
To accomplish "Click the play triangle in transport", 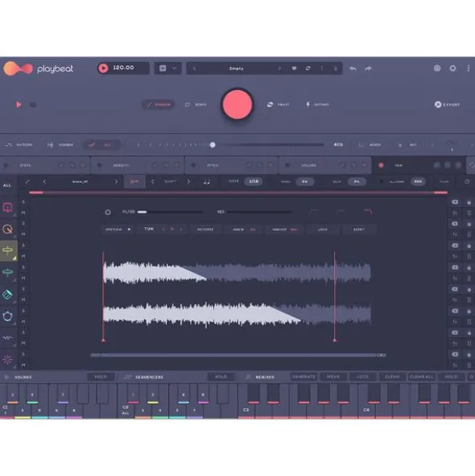I will [19, 105].
